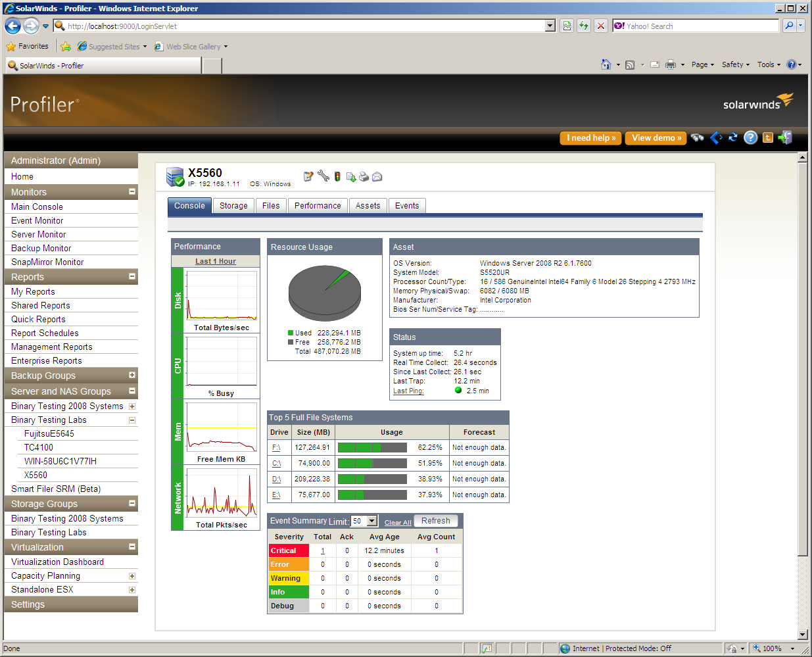812x657 pixels.
Task: Click the C:\ usage bar at 51.95%
Action: pyautogui.click(x=372, y=463)
